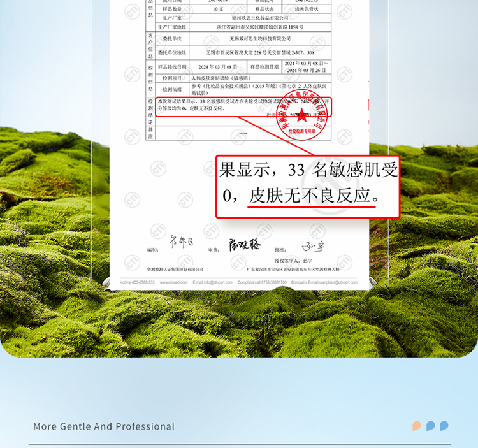Click the sample receipt date value cell
Viewport: 478px width, 448px height.
(x=218, y=67)
